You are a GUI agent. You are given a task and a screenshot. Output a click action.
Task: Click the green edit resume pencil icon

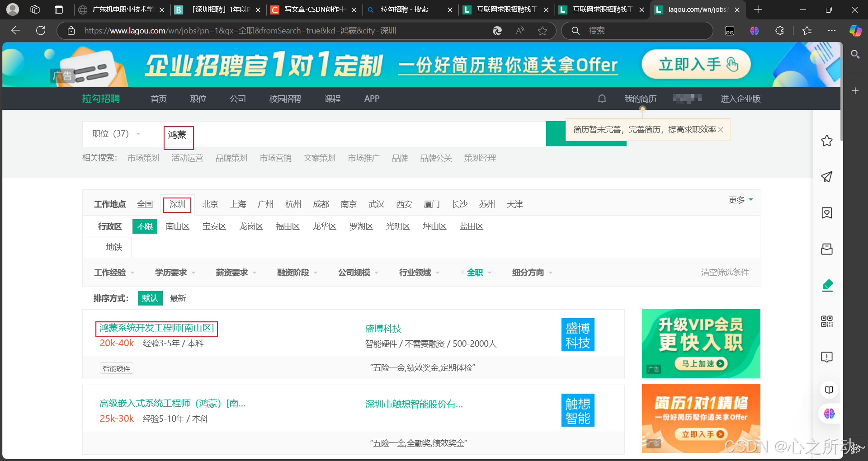827,285
